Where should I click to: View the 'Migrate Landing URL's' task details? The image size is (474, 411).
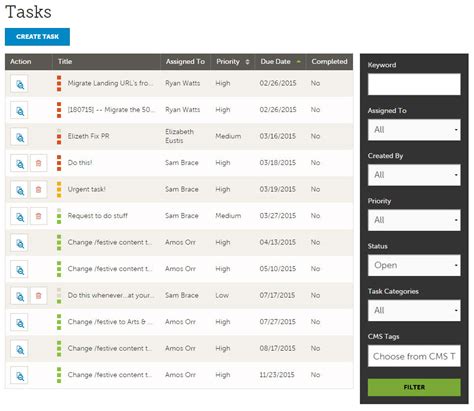(x=19, y=84)
